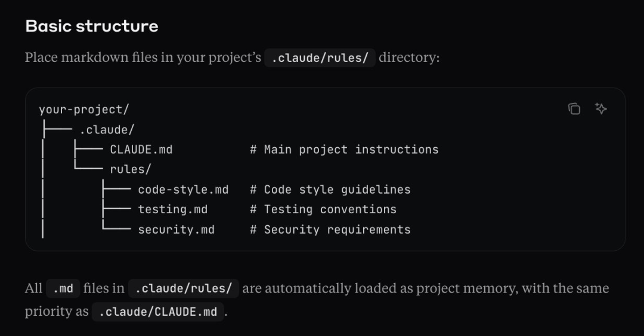The width and height of the screenshot is (644, 336).
Task: Click the '# Testing conventions' comment
Action: click(x=323, y=209)
